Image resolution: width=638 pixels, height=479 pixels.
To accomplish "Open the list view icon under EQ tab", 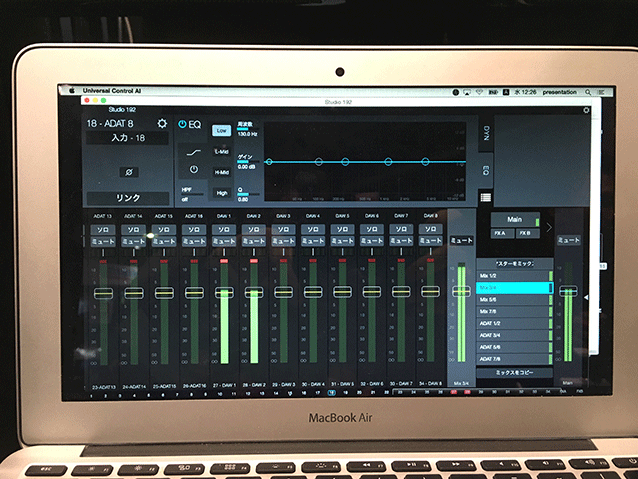I will [485, 197].
